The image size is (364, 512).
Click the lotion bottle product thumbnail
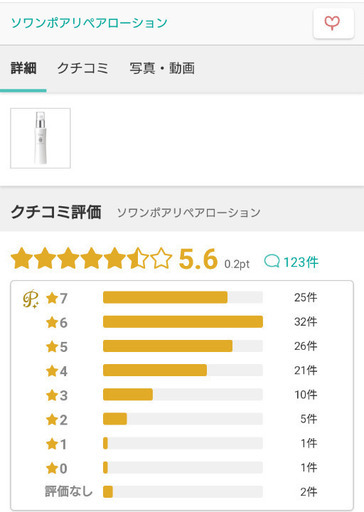pos(40,138)
